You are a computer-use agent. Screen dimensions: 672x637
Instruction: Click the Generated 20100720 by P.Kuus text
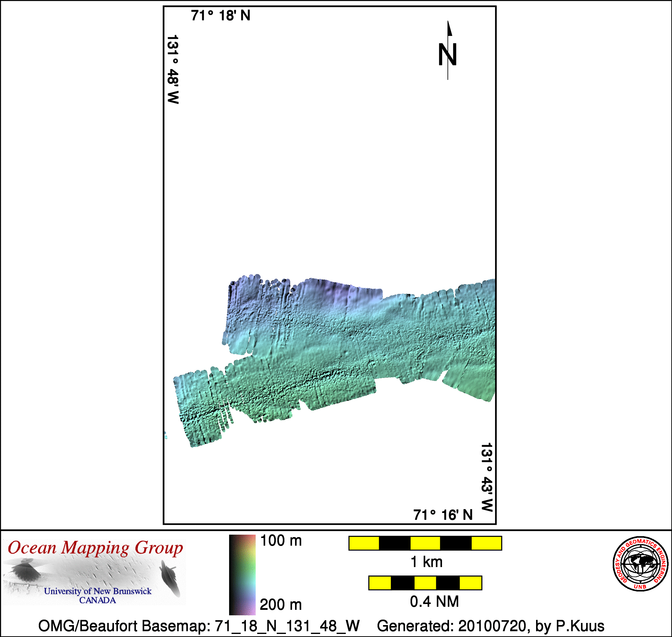[x=491, y=626]
